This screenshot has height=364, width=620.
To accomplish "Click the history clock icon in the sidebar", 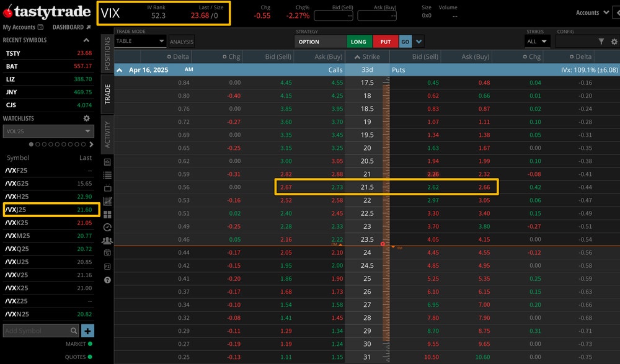I will click(107, 228).
